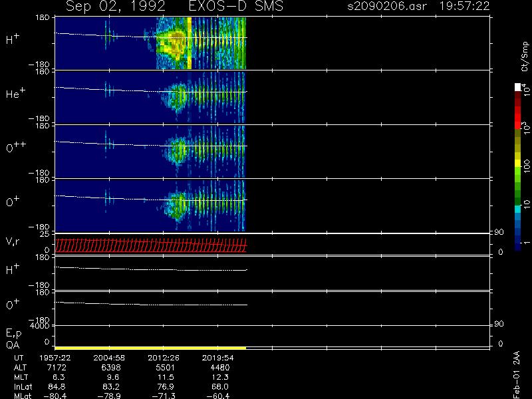Click the MLat value '-71.3'
532x399 pixels.
point(164,396)
